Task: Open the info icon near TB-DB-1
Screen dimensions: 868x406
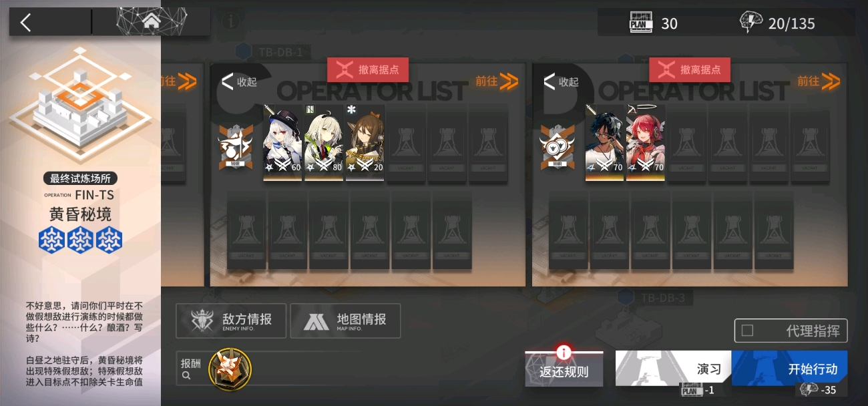Action: pyautogui.click(x=231, y=21)
